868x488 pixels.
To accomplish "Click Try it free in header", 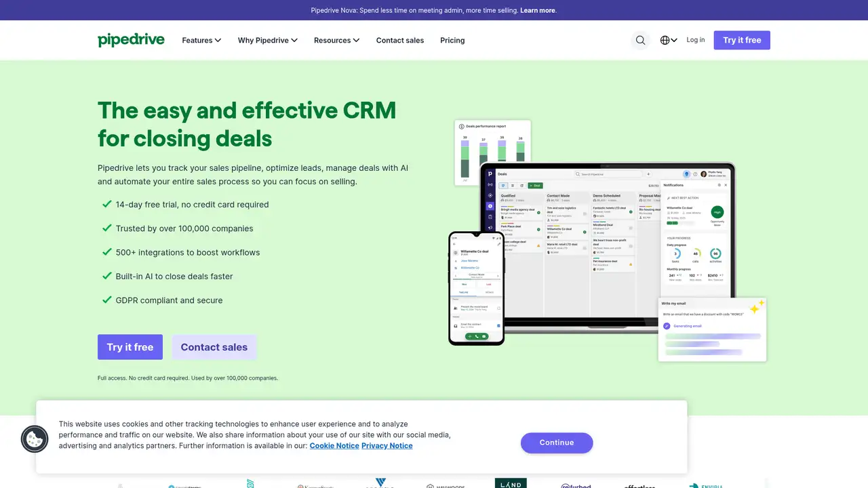I will (x=742, y=40).
